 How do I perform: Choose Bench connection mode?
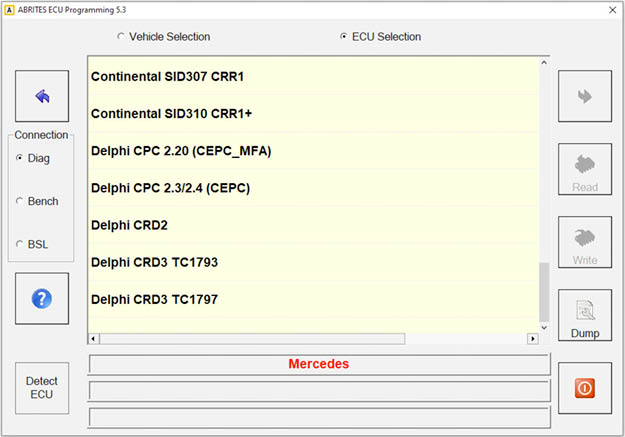(20, 201)
